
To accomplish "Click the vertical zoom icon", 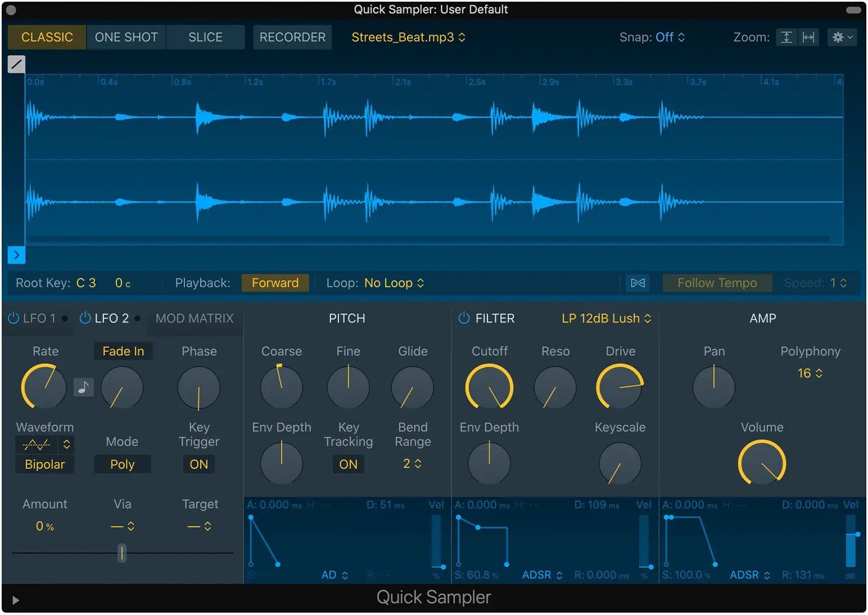I will [786, 37].
